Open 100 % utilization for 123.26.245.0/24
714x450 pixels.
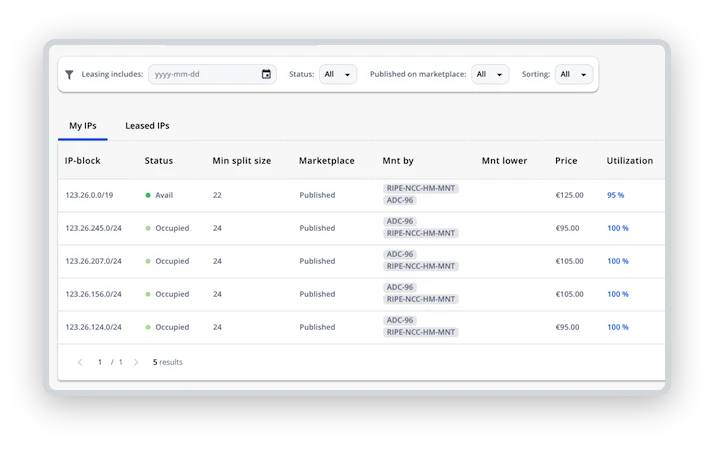click(617, 228)
